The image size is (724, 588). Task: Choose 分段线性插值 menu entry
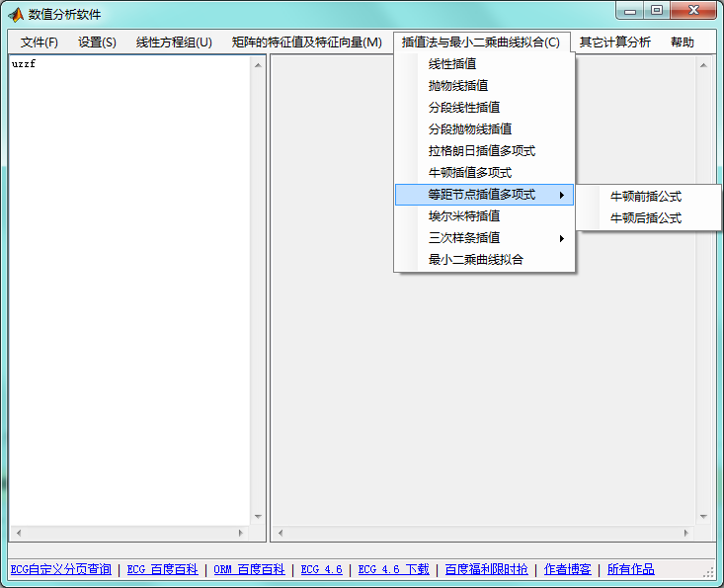click(484, 107)
